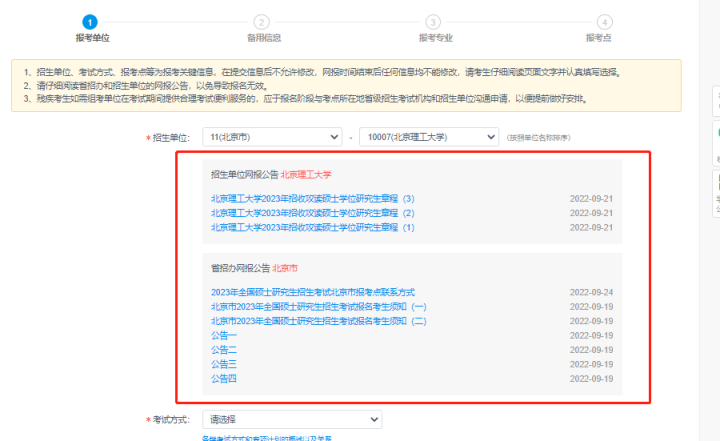Click the 备用信息 step label
720x441 pixels.
coord(264,38)
